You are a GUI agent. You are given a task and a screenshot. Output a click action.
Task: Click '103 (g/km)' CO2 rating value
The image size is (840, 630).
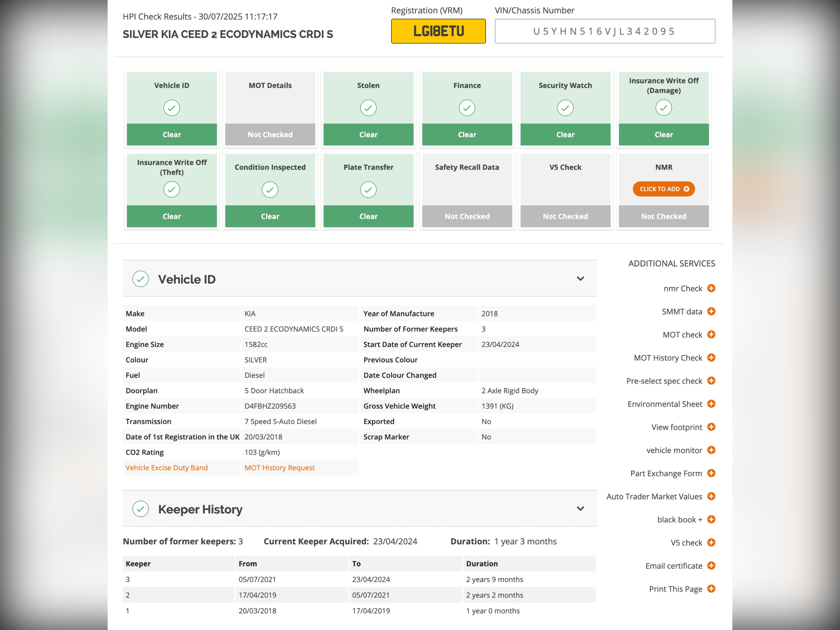262,452
